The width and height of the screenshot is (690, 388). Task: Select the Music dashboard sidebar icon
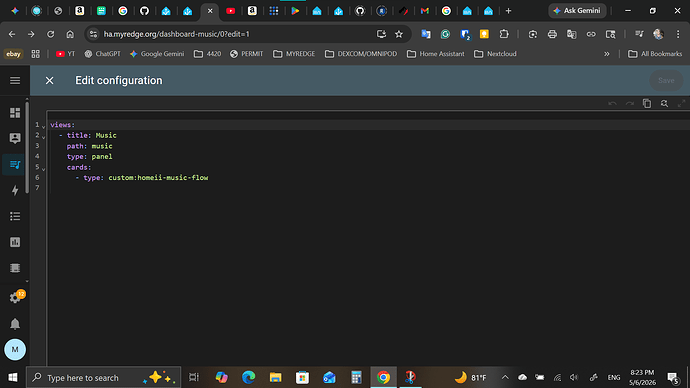[x=15, y=165]
